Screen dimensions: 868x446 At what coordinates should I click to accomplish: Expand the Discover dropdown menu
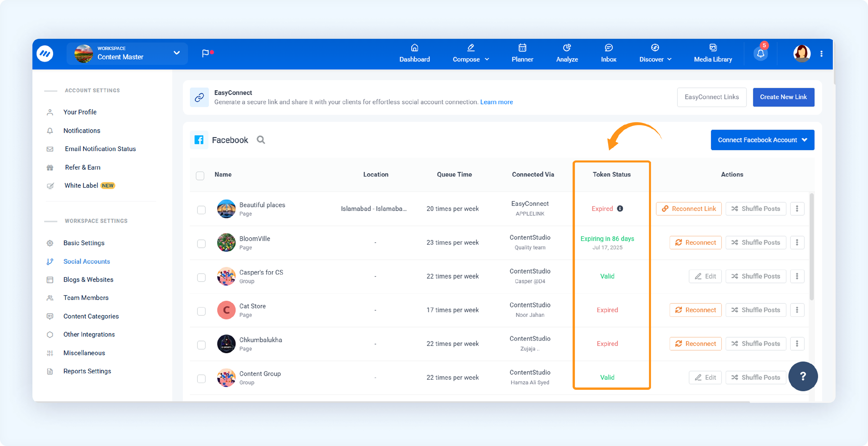point(655,53)
